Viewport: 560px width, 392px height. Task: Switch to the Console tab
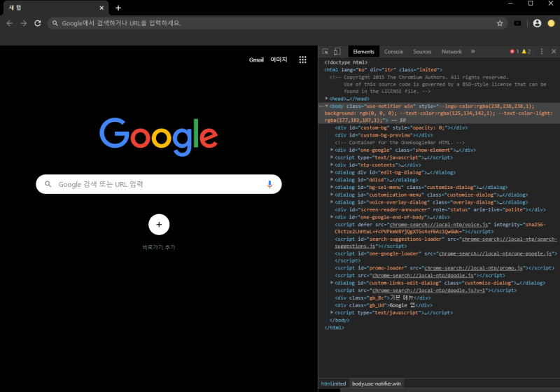(x=393, y=52)
